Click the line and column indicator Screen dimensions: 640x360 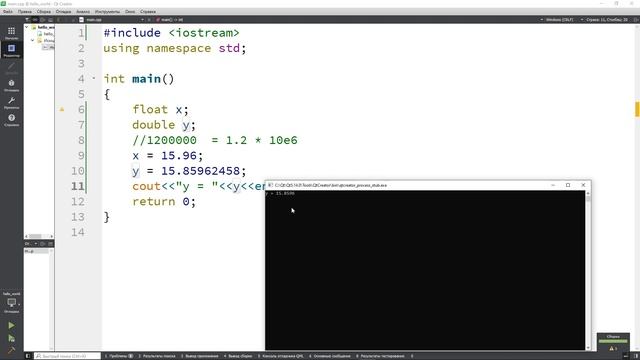pyautogui.click(x=606, y=20)
